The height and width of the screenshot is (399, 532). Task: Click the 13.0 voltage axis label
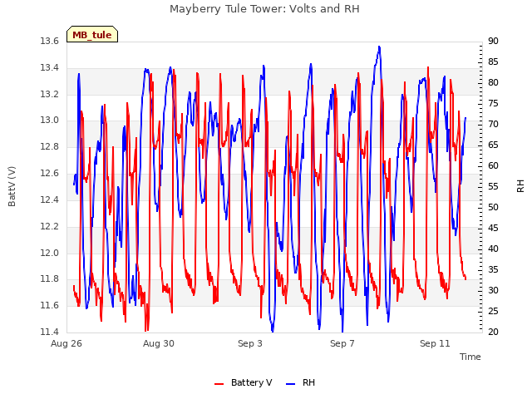click(50, 120)
